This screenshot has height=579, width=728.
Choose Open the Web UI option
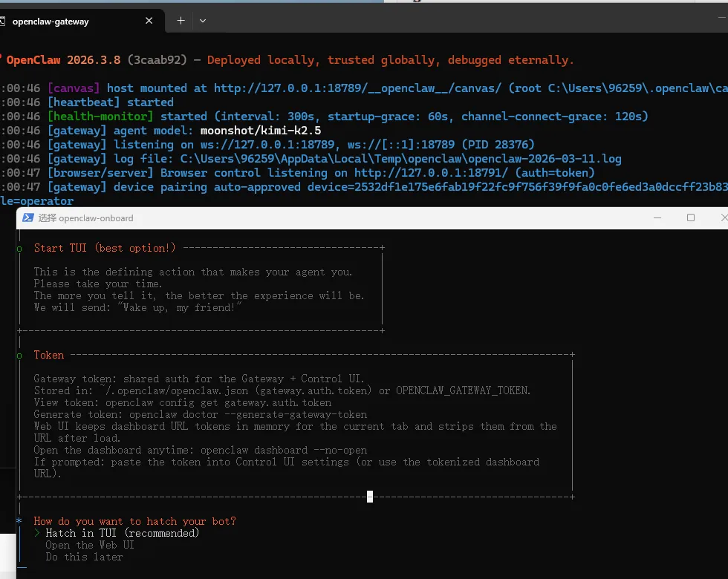point(90,545)
